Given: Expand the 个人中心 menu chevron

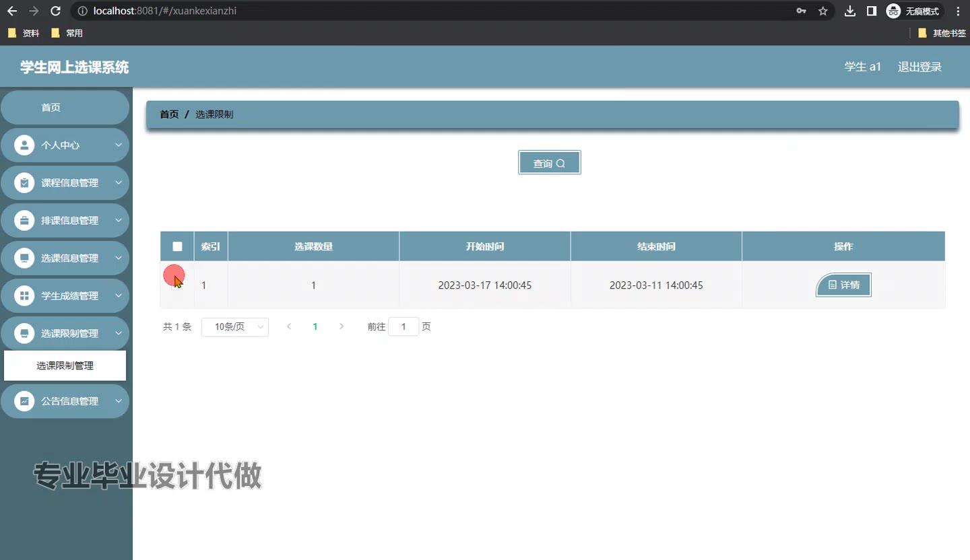Looking at the screenshot, I should (119, 145).
